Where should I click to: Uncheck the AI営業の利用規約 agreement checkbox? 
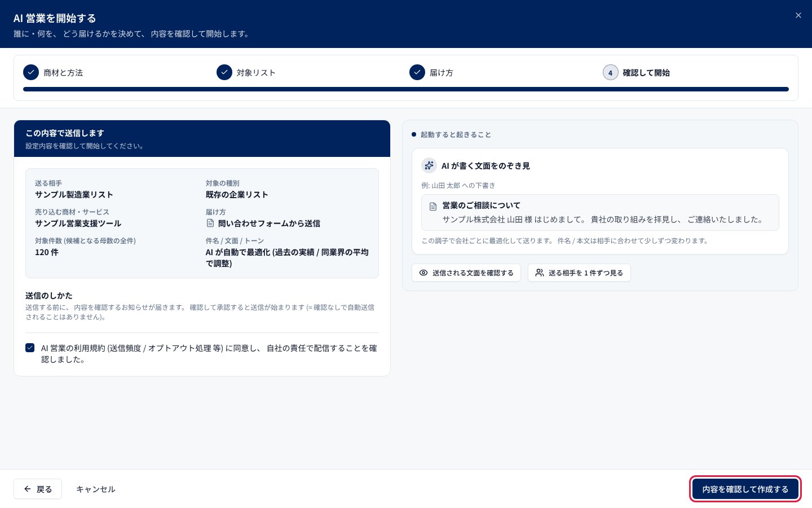pos(30,348)
